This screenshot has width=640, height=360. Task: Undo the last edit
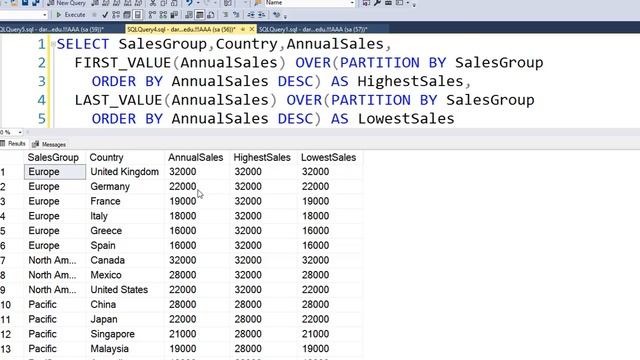[x=189, y=3]
